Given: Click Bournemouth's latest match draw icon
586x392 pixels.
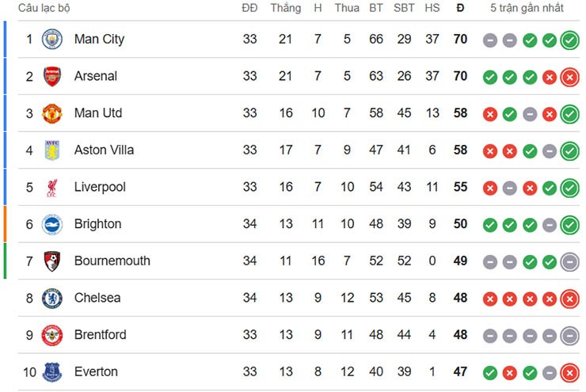Looking at the screenshot, I should 569,262.
